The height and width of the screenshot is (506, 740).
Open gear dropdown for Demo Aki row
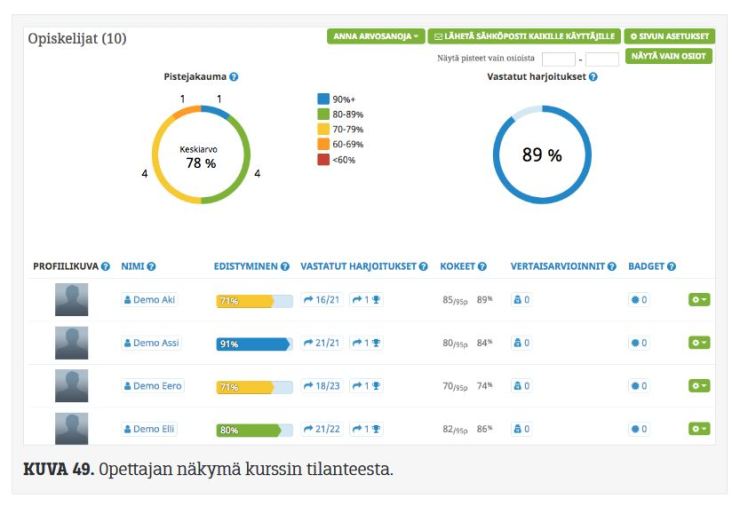click(x=698, y=300)
